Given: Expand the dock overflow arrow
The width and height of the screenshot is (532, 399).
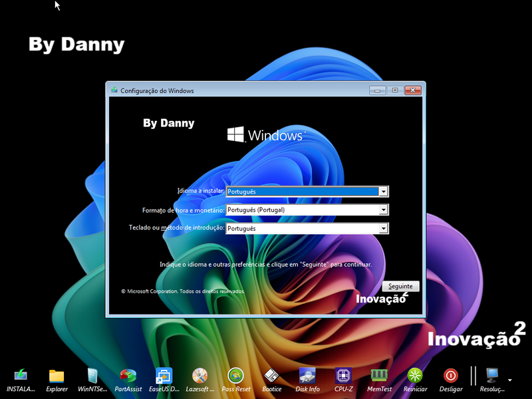Looking at the screenshot, I should (509, 380).
